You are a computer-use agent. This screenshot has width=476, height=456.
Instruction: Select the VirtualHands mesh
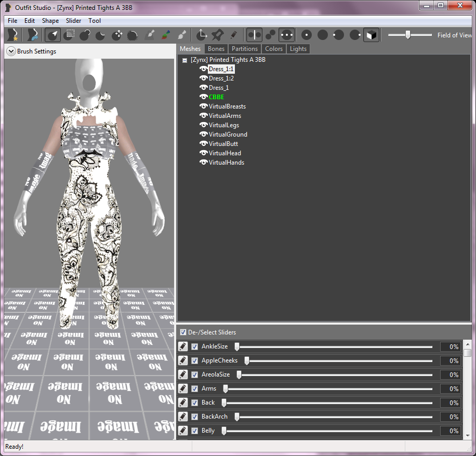click(x=226, y=163)
